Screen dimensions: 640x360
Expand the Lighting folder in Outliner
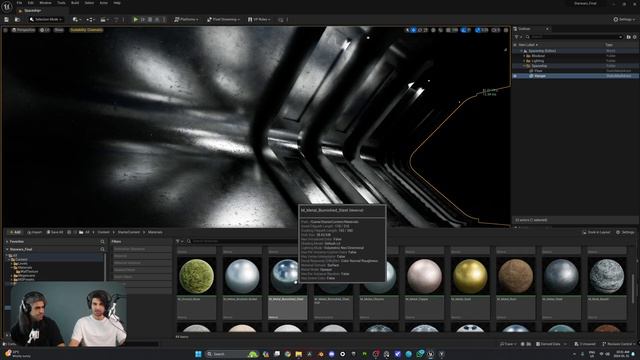coord(524,61)
